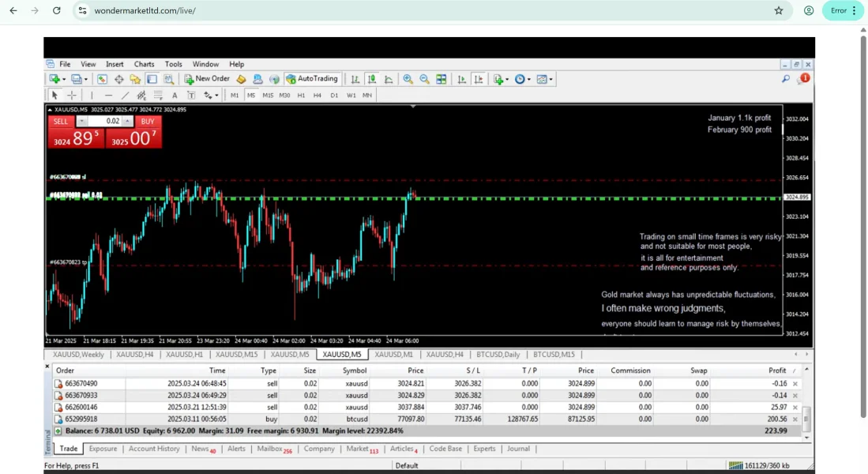The width and height of the screenshot is (868, 474).
Task: Select the trendline drawing tool
Action: click(125, 95)
